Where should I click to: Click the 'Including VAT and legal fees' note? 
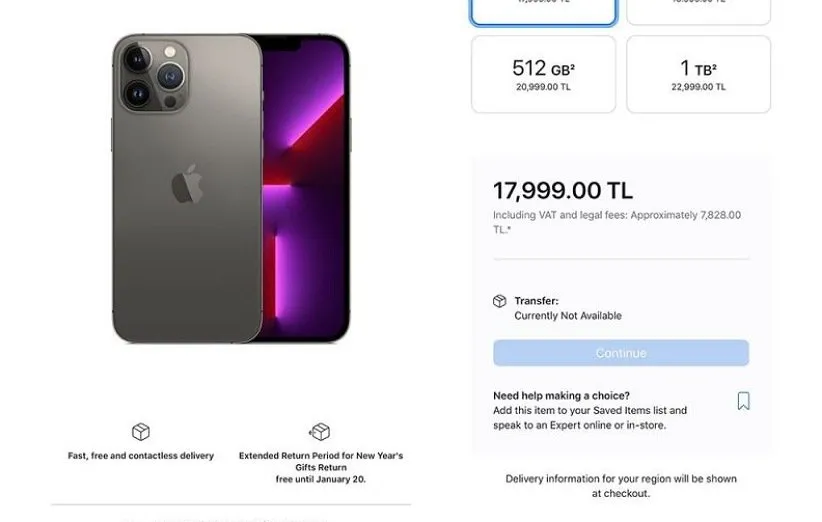pos(617,222)
